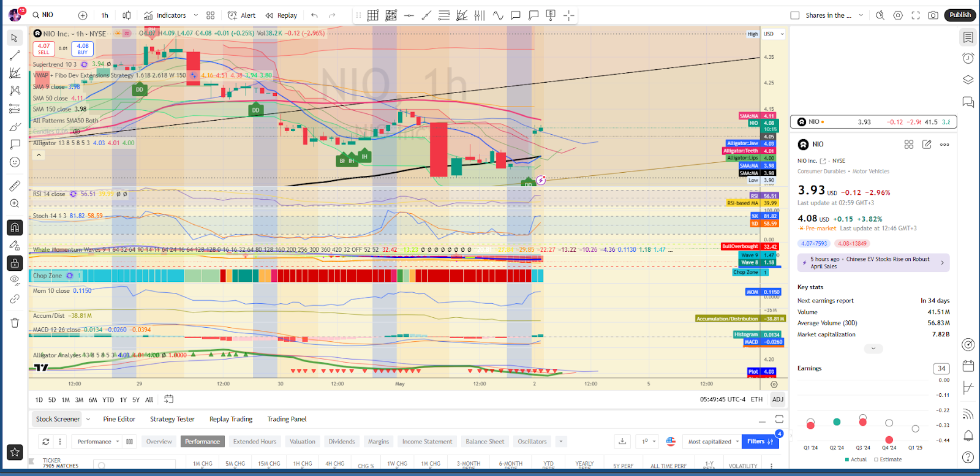Open the USD currency dropdown

[x=774, y=34]
